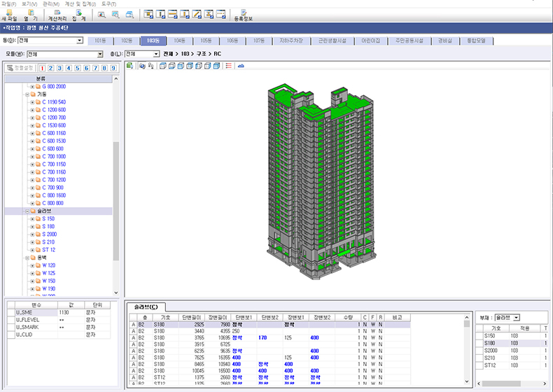Open the 파일(F) menu

[x=9, y=4]
